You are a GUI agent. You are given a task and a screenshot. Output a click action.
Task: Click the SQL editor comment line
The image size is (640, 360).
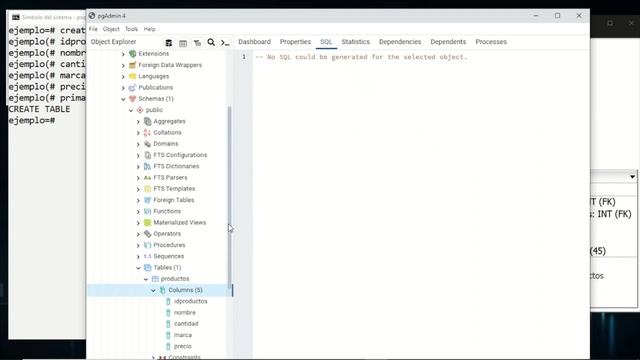click(x=361, y=57)
